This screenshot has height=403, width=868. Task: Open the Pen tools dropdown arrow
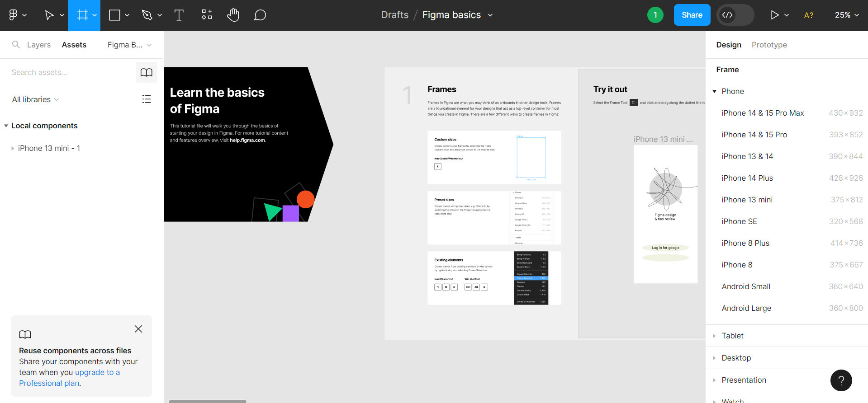click(160, 15)
